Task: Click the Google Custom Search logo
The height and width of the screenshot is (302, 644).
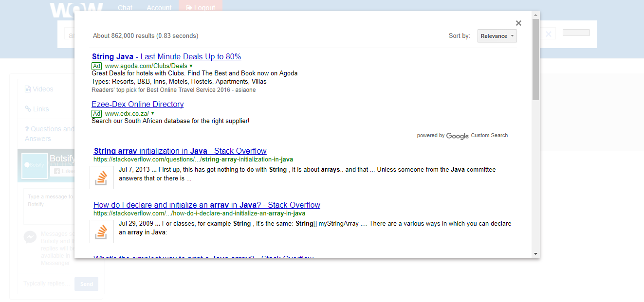Action: (x=458, y=136)
